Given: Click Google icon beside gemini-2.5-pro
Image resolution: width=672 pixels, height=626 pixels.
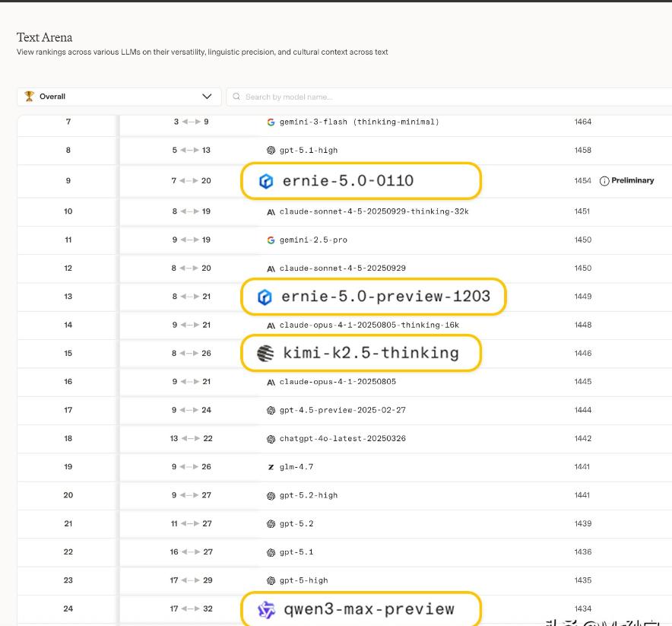Looking at the screenshot, I should click(271, 240).
